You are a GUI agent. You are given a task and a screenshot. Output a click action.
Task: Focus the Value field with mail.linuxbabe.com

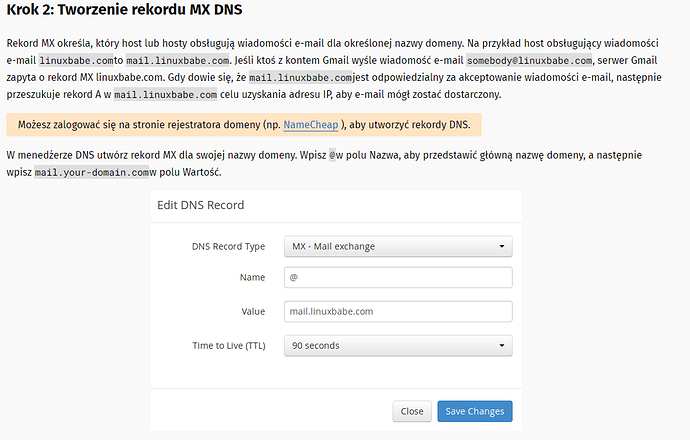pos(398,311)
